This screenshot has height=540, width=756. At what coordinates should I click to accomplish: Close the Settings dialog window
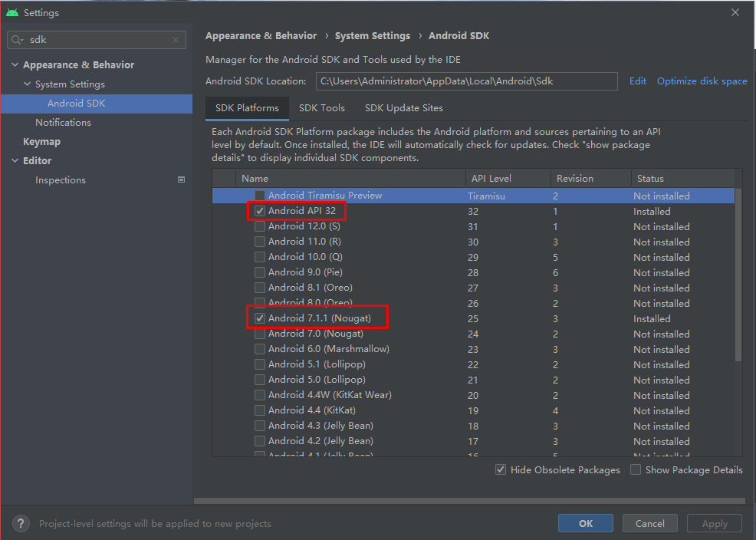click(735, 12)
